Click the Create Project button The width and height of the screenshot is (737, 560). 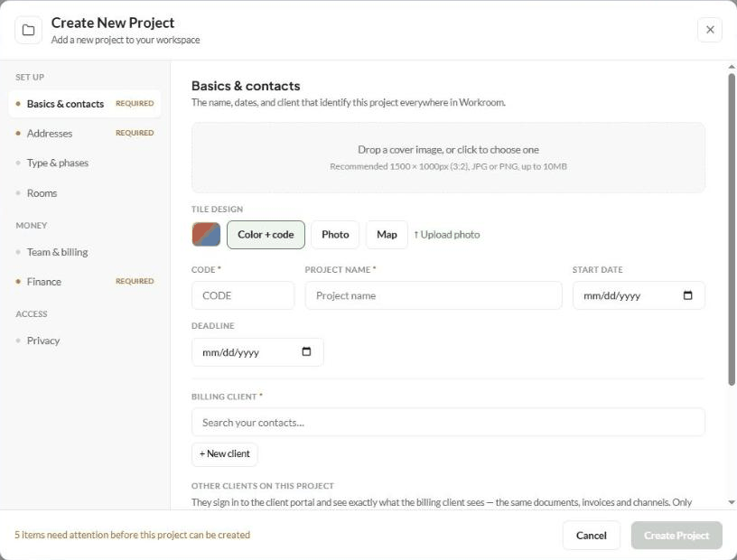pos(676,535)
